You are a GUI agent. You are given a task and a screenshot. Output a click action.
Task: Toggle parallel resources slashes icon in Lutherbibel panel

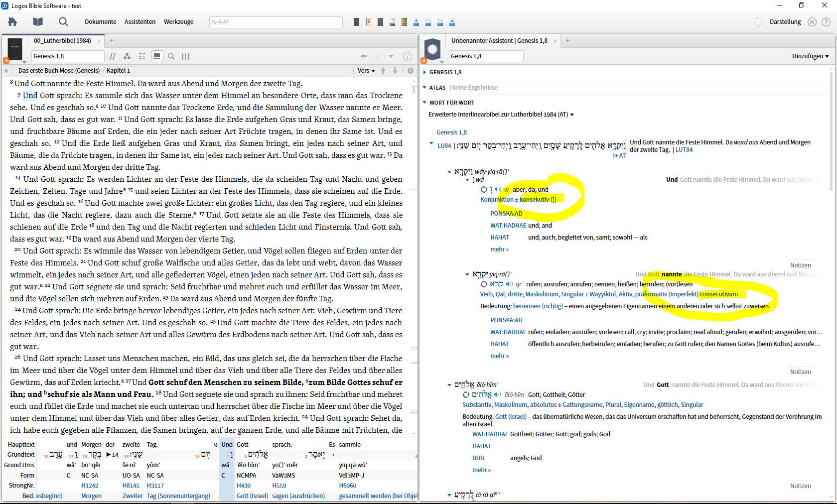tap(113, 56)
